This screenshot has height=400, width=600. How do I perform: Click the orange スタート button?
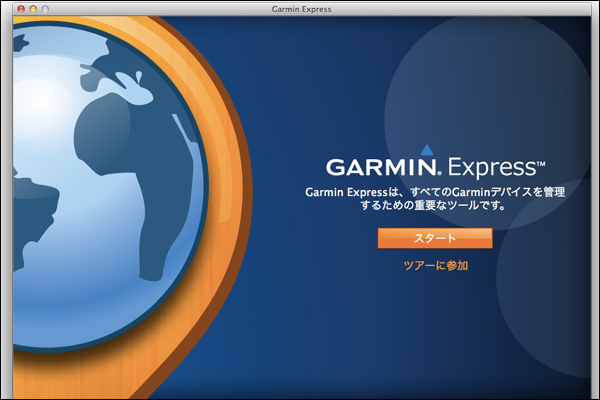click(435, 238)
